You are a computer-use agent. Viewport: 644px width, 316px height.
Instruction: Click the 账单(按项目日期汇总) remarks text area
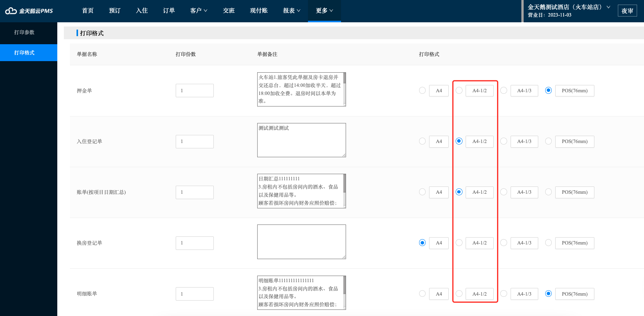tap(301, 191)
